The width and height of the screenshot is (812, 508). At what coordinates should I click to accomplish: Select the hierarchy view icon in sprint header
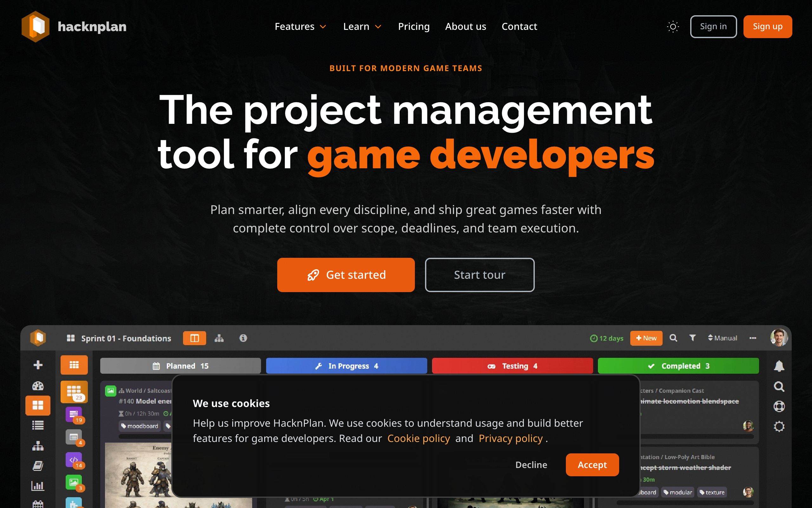point(219,338)
